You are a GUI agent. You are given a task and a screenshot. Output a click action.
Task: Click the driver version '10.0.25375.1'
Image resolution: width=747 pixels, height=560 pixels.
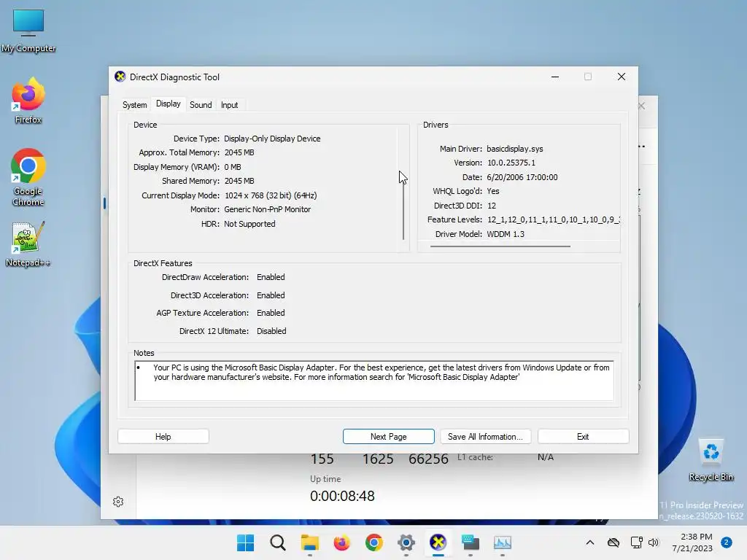(x=511, y=163)
